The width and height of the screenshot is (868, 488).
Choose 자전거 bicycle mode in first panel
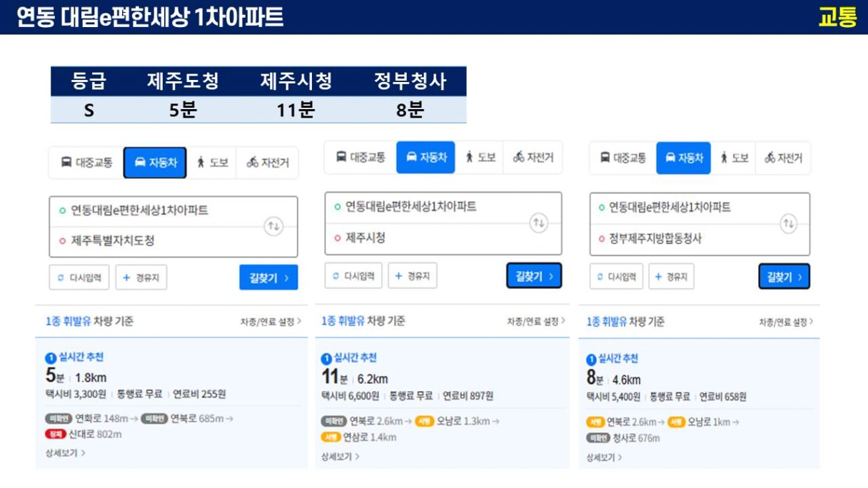click(x=268, y=163)
